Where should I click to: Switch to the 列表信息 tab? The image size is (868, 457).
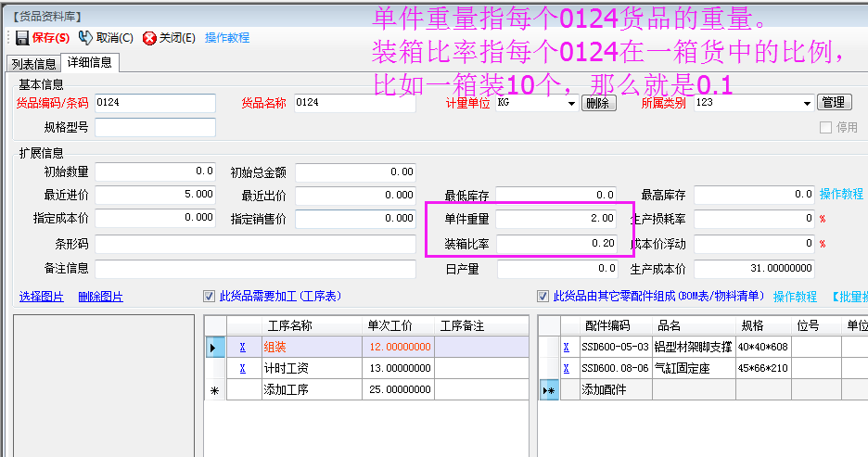32,64
